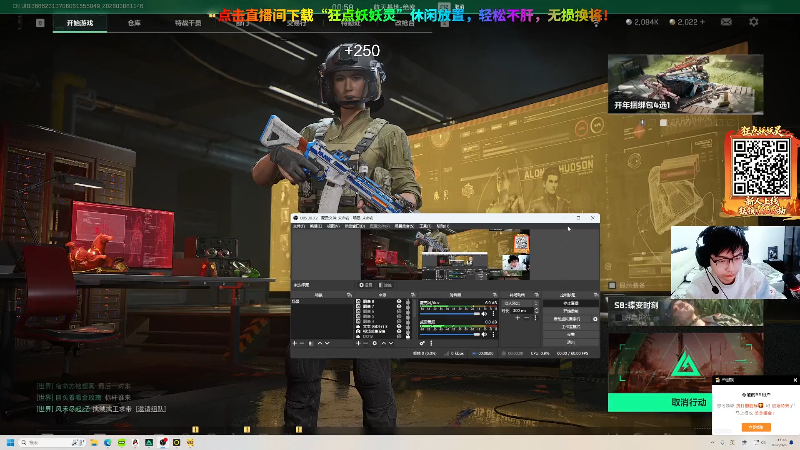Open advanced audio properties gears in OBS mixer

(422, 343)
